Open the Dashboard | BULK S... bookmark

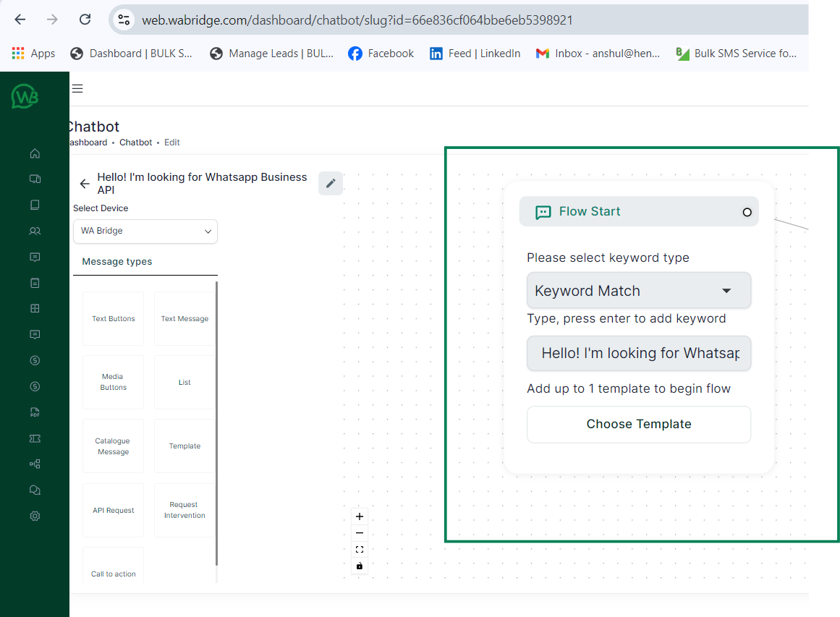(x=131, y=53)
